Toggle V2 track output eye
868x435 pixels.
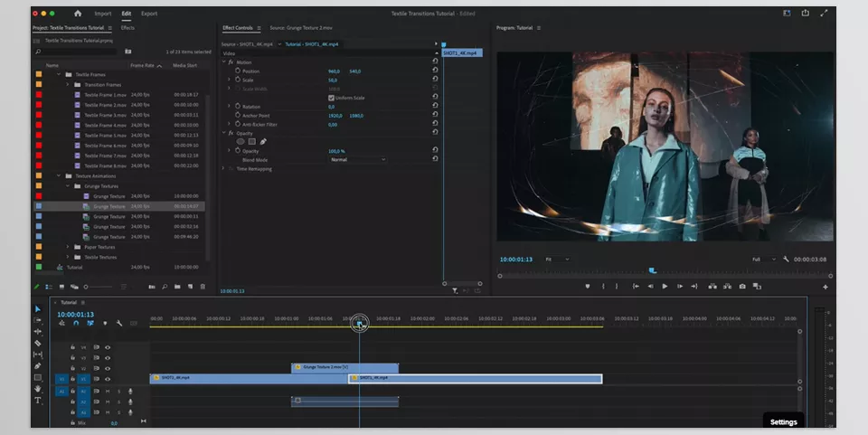tap(108, 369)
